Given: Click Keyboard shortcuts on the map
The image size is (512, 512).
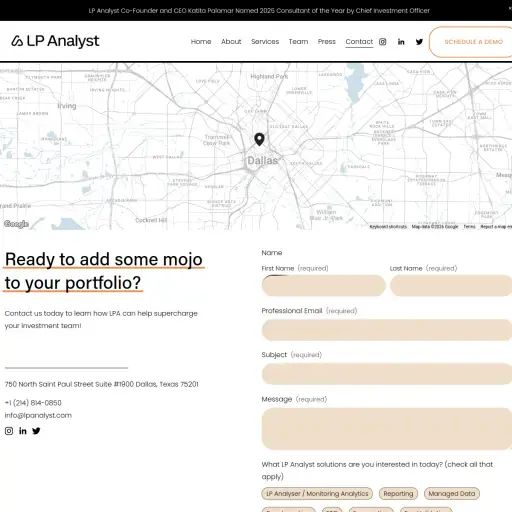Looking at the screenshot, I should click(388, 227).
